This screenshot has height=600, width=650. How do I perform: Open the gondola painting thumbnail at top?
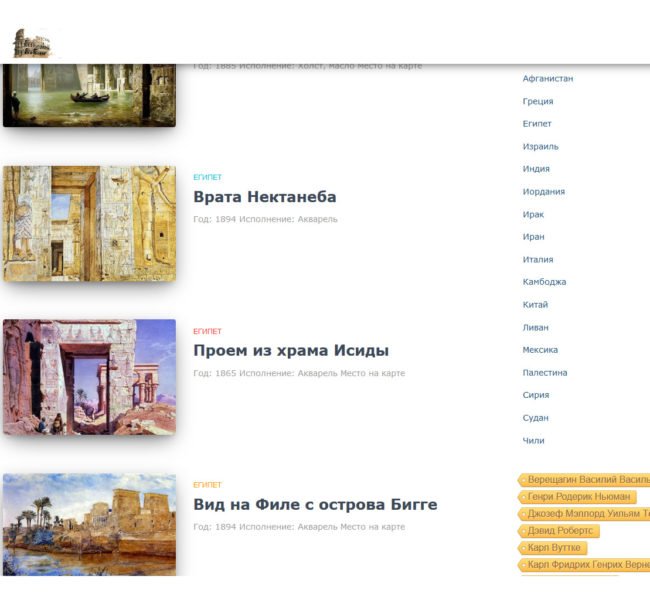click(90, 95)
